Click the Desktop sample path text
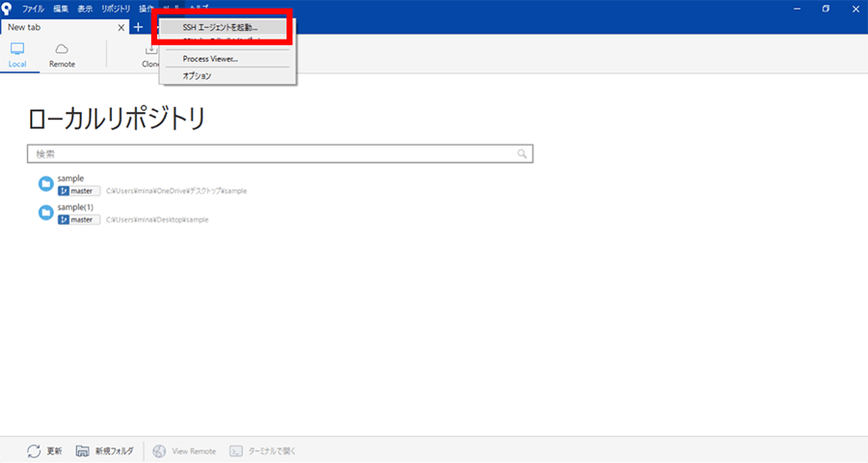 pos(157,220)
